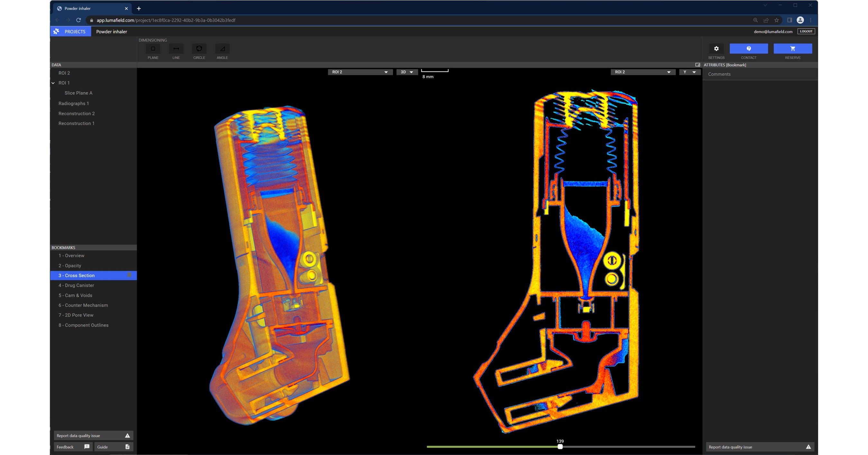The image size is (868, 455).
Task: Click the Contact question mark button
Action: [x=748, y=49]
